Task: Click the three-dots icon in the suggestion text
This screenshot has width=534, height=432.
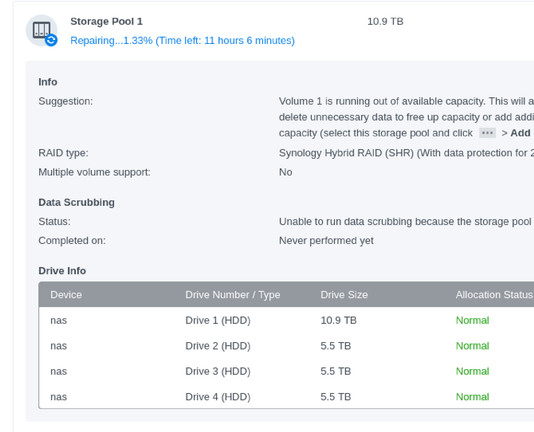Action: [x=487, y=133]
